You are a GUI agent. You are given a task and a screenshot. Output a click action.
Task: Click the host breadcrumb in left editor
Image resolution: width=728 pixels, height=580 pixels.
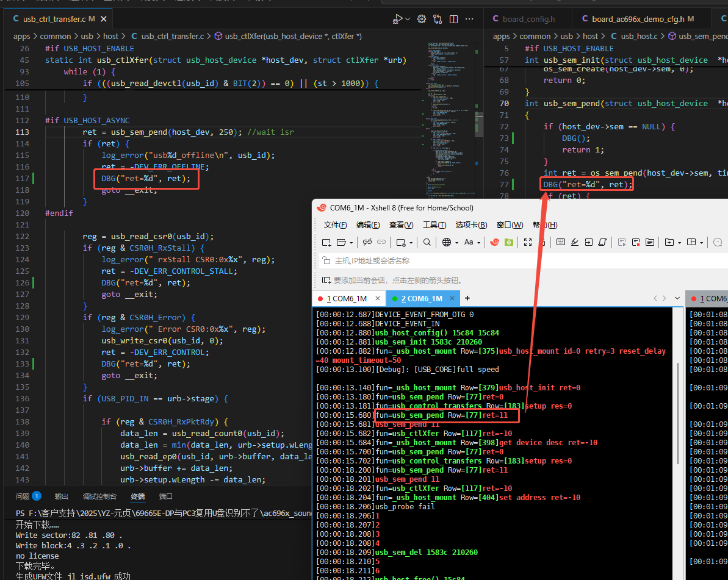pyautogui.click(x=110, y=36)
